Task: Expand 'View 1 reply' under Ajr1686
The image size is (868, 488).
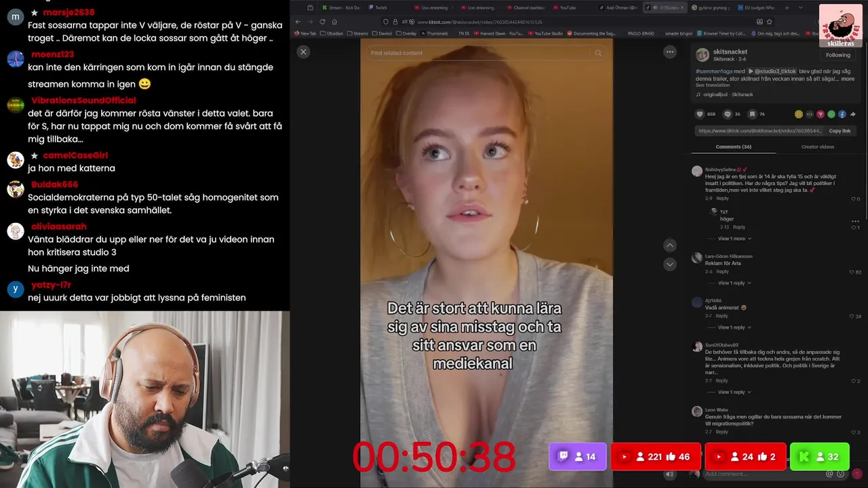Action: (734, 327)
